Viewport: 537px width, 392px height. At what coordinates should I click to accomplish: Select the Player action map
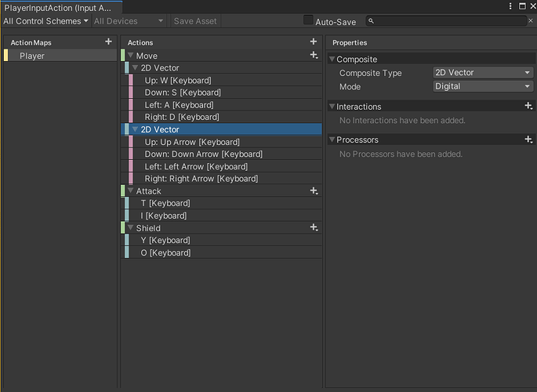(x=33, y=56)
